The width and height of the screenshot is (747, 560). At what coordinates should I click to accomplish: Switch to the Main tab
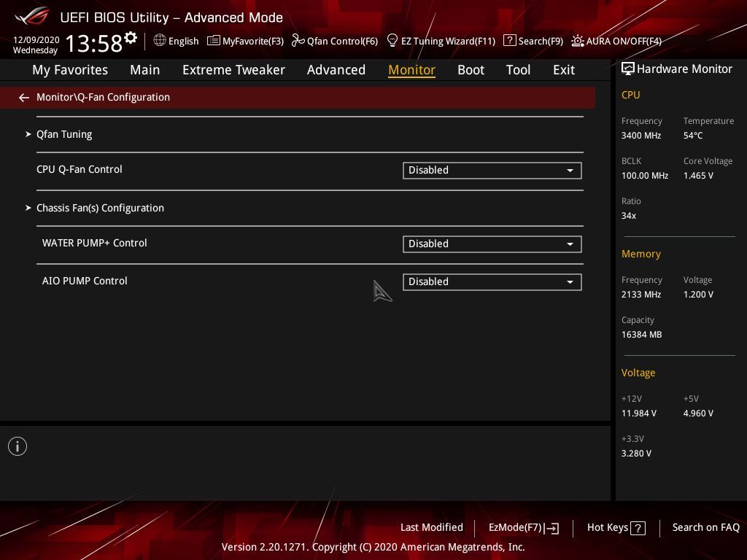(145, 70)
